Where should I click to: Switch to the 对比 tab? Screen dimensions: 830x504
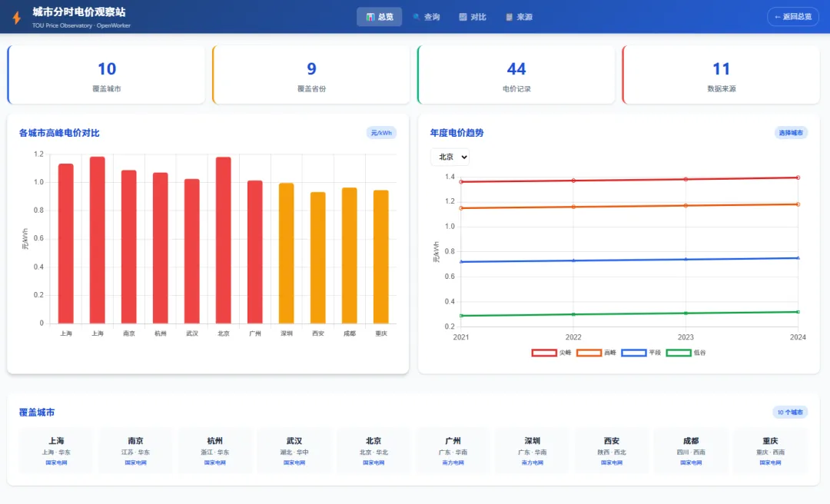click(x=472, y=17)
